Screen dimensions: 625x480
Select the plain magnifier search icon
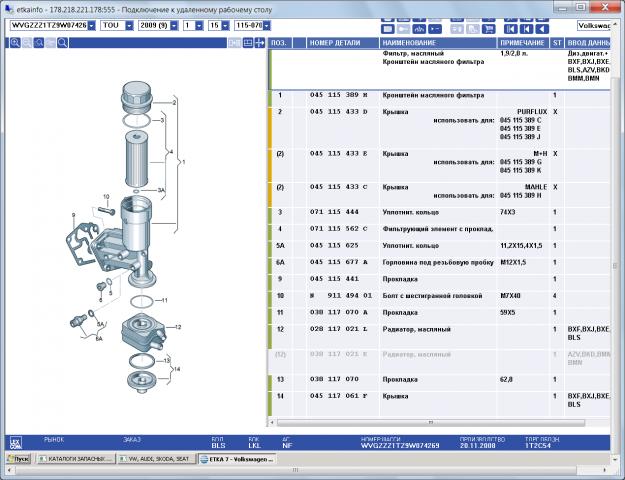[x=63, y=43]
